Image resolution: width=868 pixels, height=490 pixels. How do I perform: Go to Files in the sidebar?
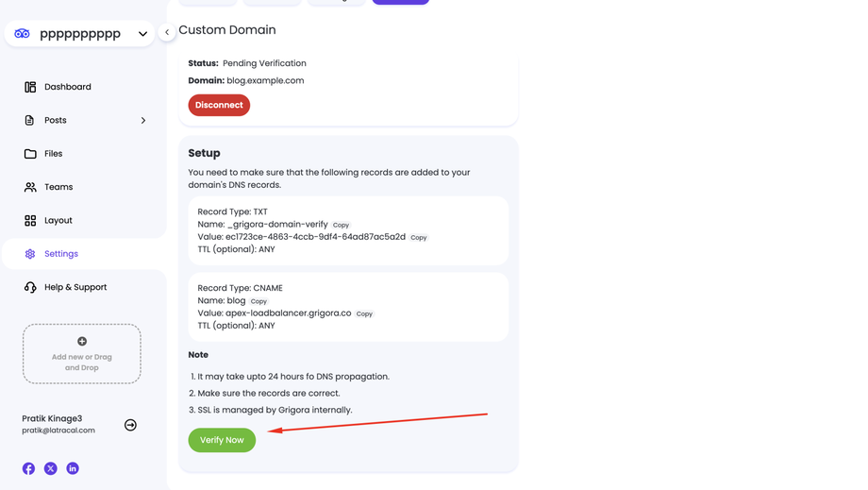click(53, 154)
